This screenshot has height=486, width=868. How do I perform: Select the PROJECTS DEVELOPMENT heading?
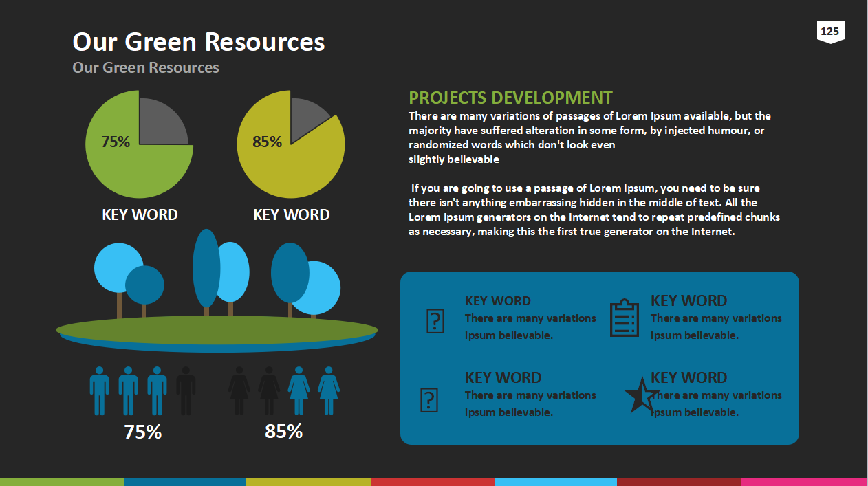(x=510, y=98)
